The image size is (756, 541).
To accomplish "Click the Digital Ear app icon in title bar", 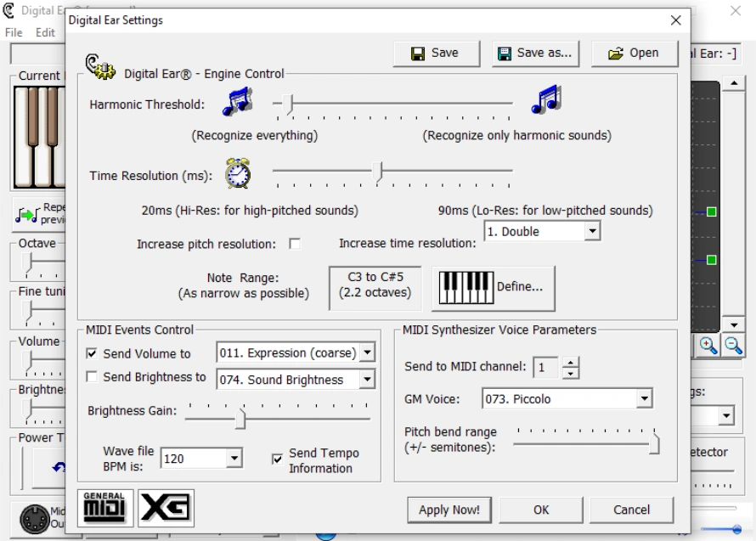I will tap(8, 10).
